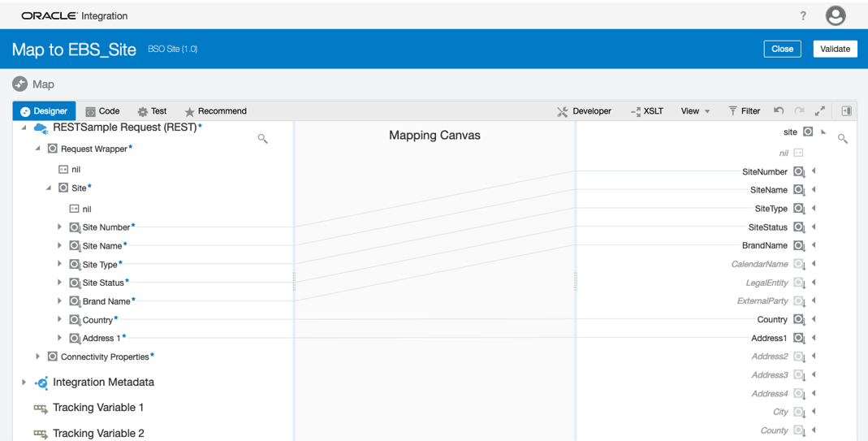Screen dimensions: 868x441
Task: Click the Request Wrapper element icon
Action: pyautogui.click(x=53, y=149)
